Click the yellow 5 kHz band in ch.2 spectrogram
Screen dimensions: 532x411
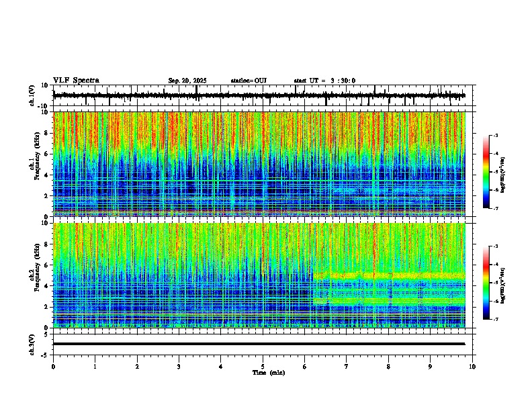(389, 276)
